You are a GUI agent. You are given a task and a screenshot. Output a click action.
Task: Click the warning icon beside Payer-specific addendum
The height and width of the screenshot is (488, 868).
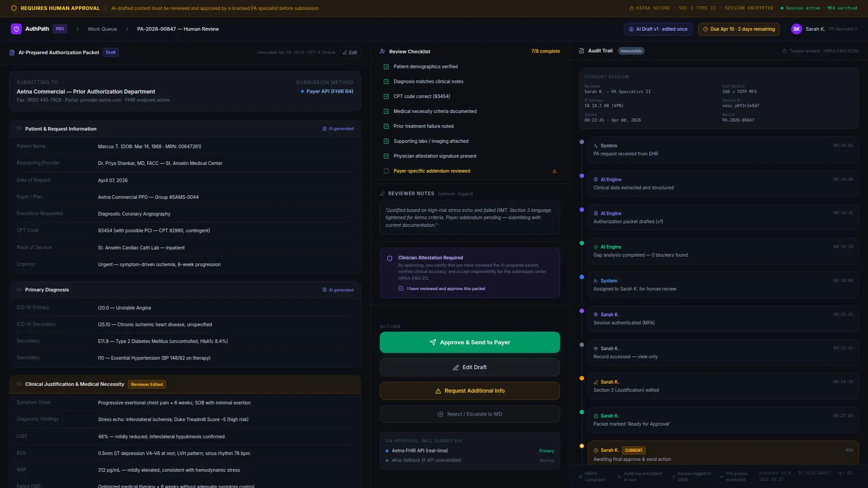click(554, 171)
